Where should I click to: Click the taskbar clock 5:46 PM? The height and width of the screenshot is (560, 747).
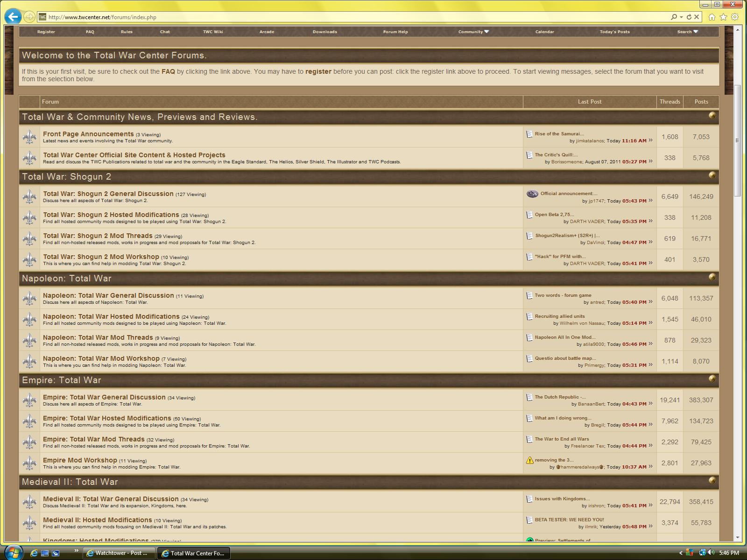click(729, 553)
